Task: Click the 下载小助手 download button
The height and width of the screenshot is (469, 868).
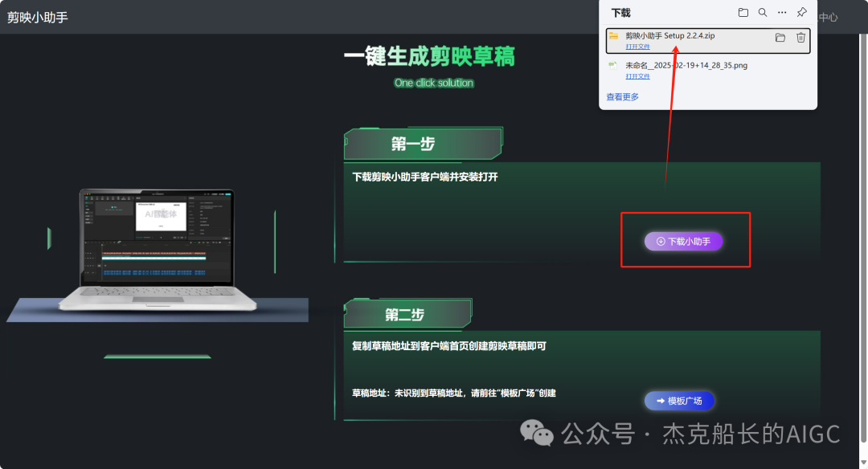Action: [683, 241]
